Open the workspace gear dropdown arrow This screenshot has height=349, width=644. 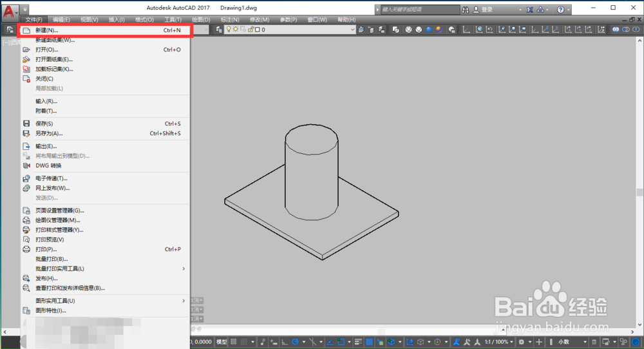coord(530,342)
